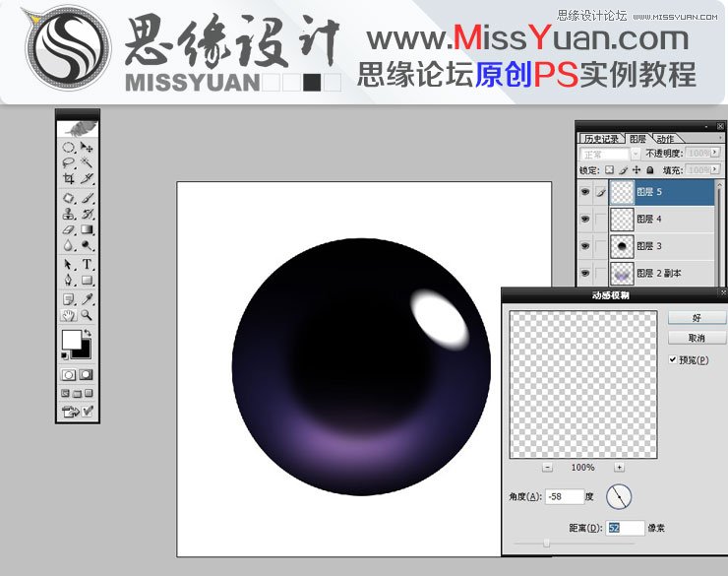Open foreground color white swatch

click(71, 339)
